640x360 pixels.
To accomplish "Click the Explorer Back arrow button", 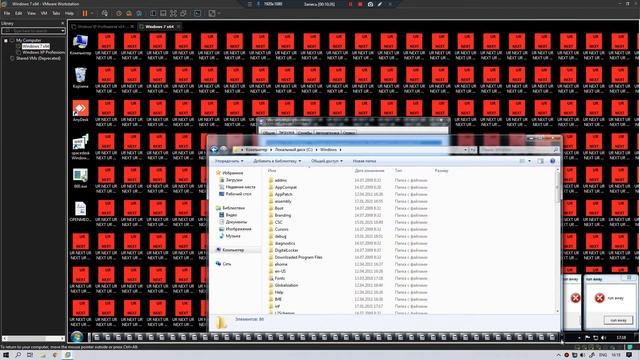I will pyautogui.click(x=214, y=150).
